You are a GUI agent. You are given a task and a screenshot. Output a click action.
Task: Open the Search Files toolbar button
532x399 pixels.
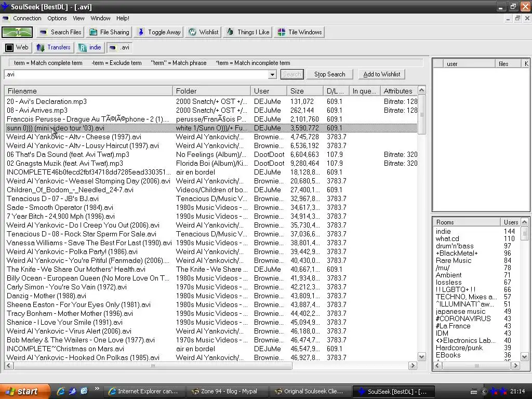pyautogui.click(x=61, y=32)
